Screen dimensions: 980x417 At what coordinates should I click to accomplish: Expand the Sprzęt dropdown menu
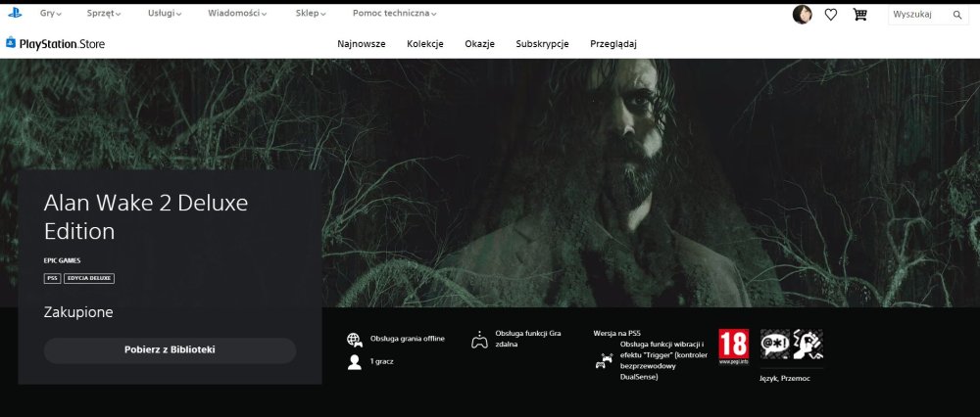click(104, 13)
